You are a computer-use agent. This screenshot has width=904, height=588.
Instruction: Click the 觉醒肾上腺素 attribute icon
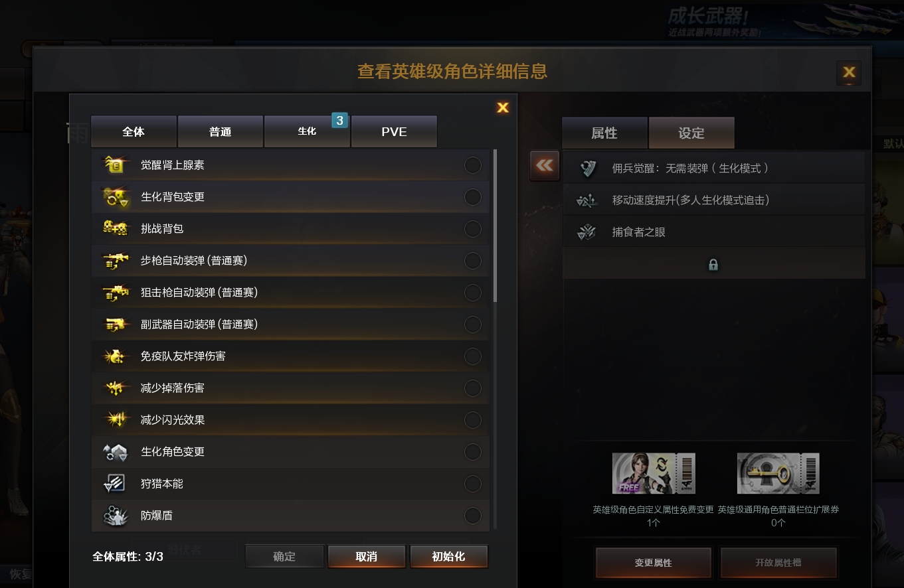coord(115,165)
